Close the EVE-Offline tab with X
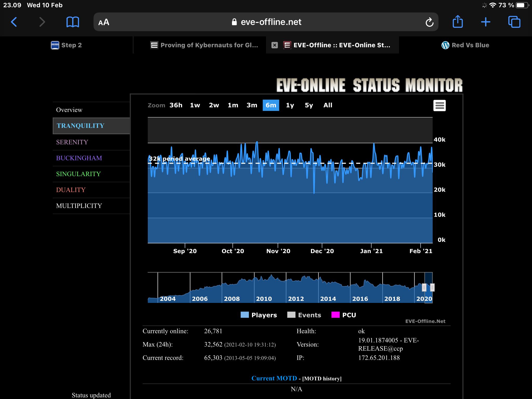Viewport: 532px width, 399px height. tap(275, 45)
